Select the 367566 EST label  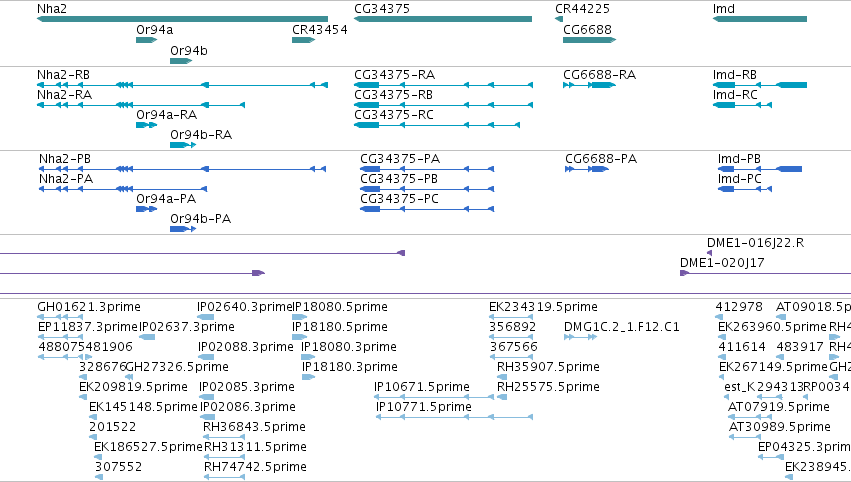click(x=513, y=347)
